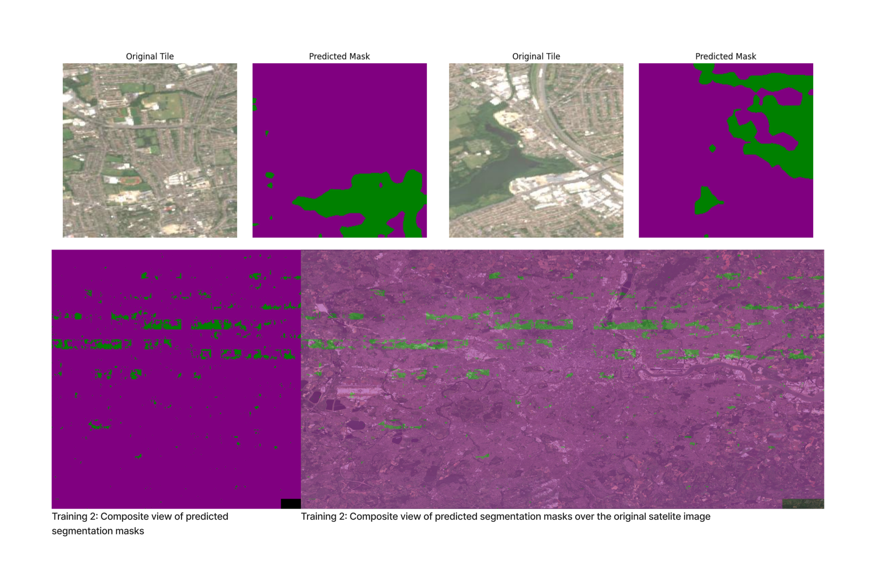This screenshot has width=876, height=588.
Task: Click caption 'Training 2: Composite view of predicted segmentation masks'
Action: coord(140,524)
